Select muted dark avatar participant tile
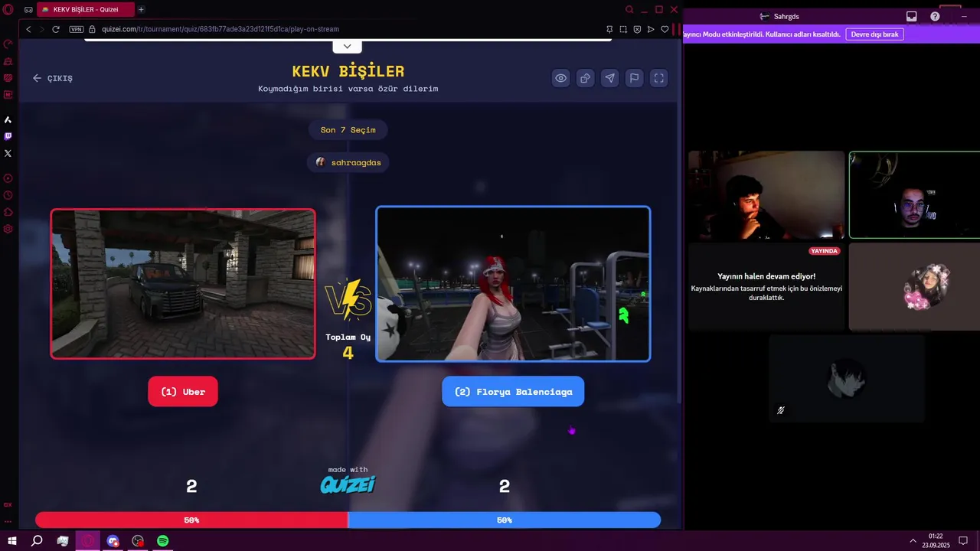The height and width of the screenshot is (551, 980). (847, 378)
